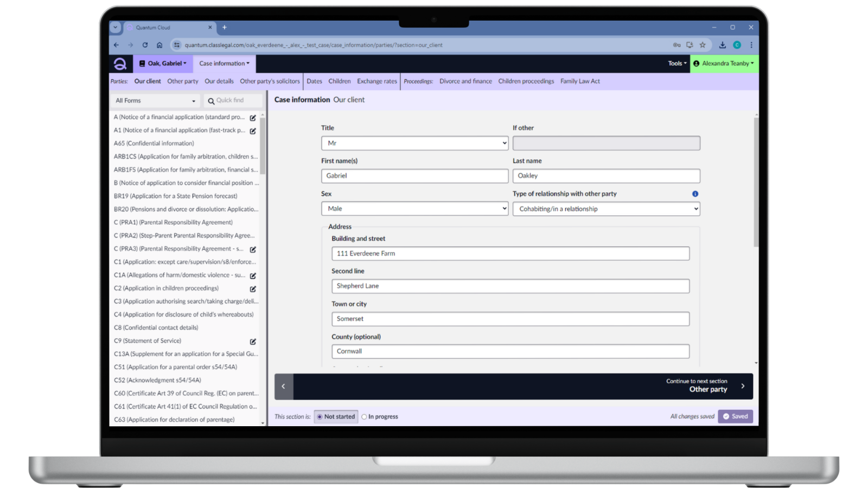
Task: Select the In progress radio button
Action: (364, 417)
